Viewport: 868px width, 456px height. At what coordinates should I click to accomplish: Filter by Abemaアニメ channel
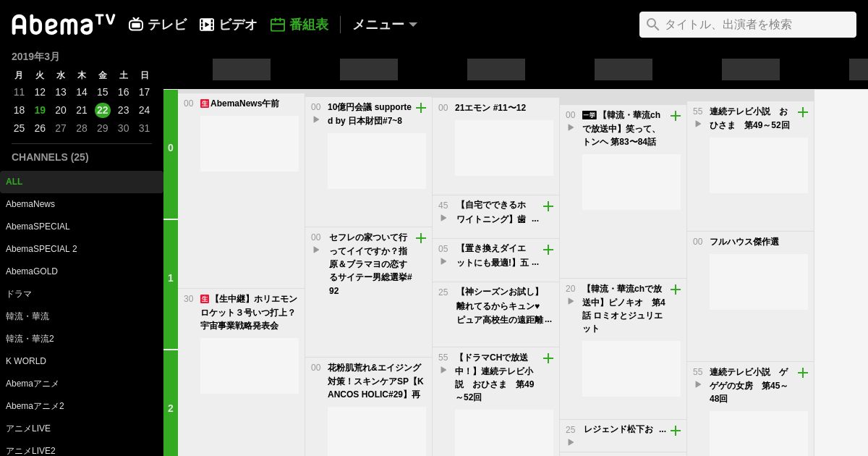pos(81,384)
